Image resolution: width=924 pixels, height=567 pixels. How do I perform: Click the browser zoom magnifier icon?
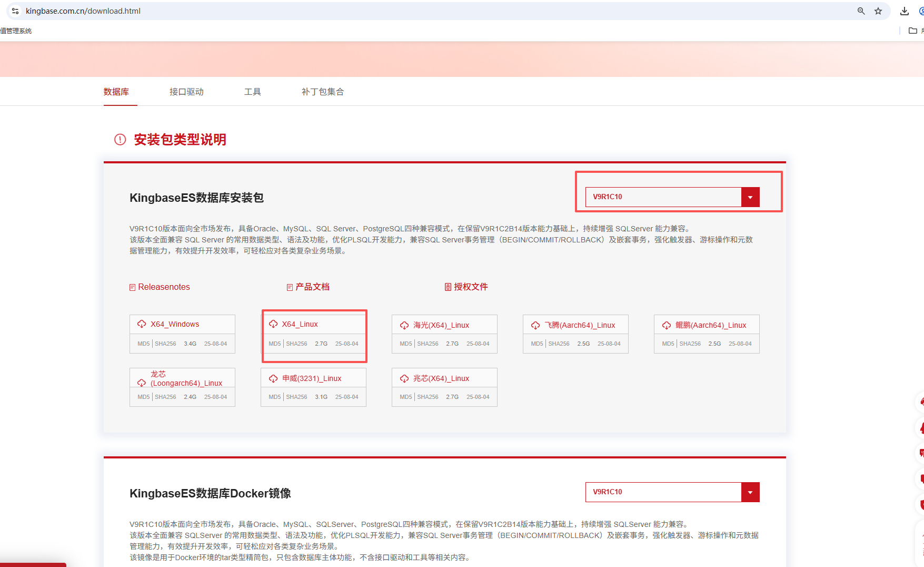point(861,11)
